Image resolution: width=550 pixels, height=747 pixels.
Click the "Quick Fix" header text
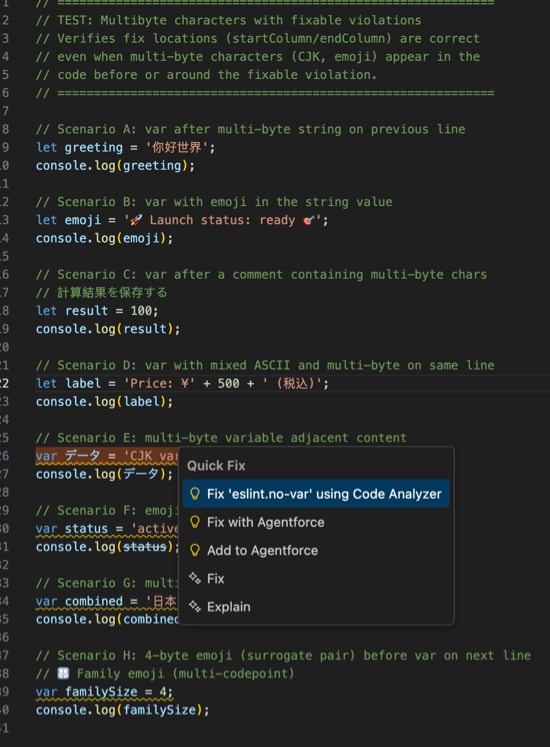216,465
